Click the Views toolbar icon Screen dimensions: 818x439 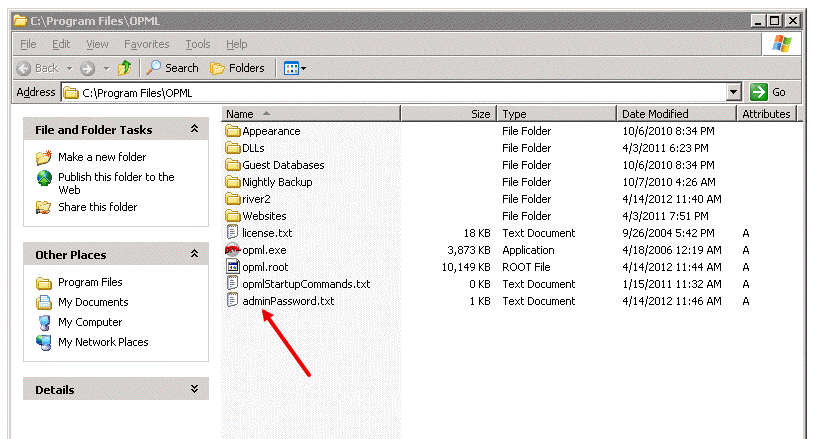coord(291,68)
